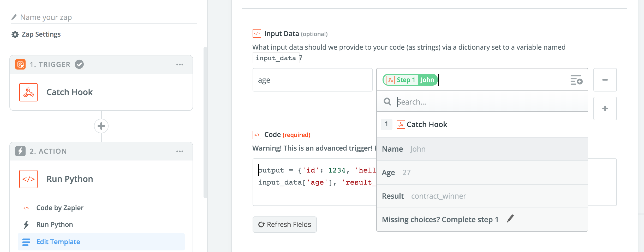Click the pencil icon next to Complete step 1
The image size is (644, 252).
pyautogui.click(x=510, y=219)
